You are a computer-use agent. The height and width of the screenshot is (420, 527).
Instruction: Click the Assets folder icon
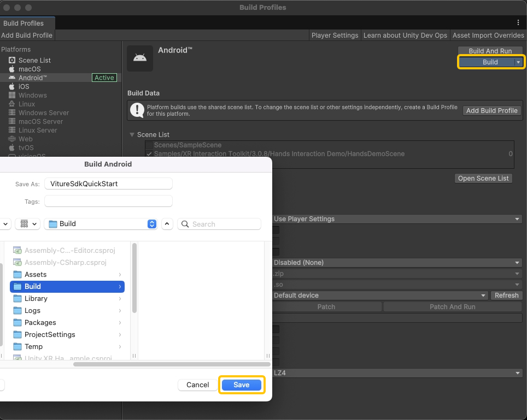pos(17,275)
